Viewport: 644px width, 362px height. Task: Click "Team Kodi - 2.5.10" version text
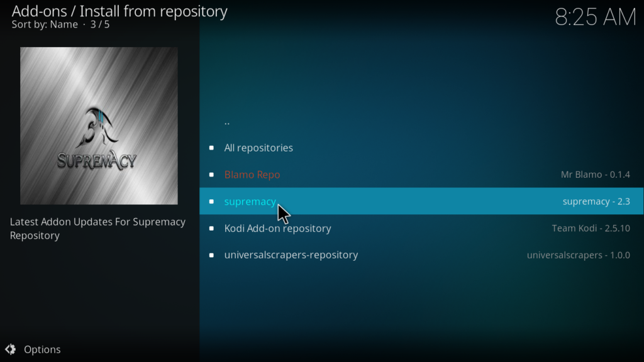click(x=591, y=228)
